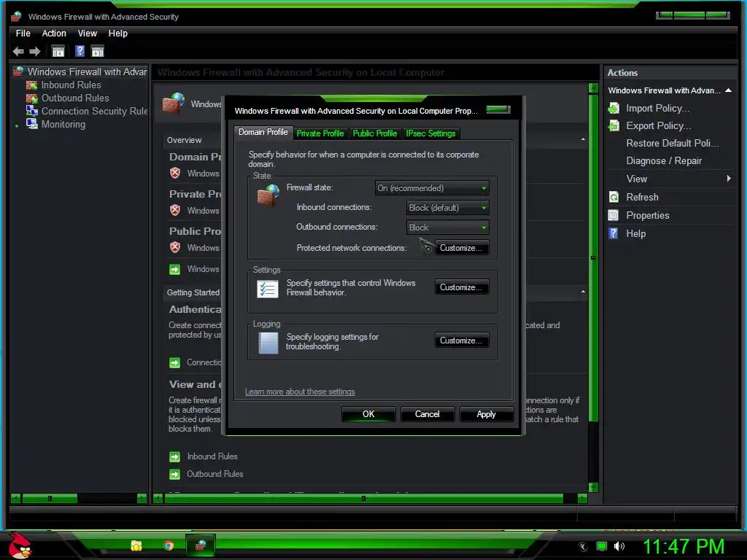Click red shield icon under Private Profile
The width and height of the screenshot is (747, 560).
(x=175, y=210)
